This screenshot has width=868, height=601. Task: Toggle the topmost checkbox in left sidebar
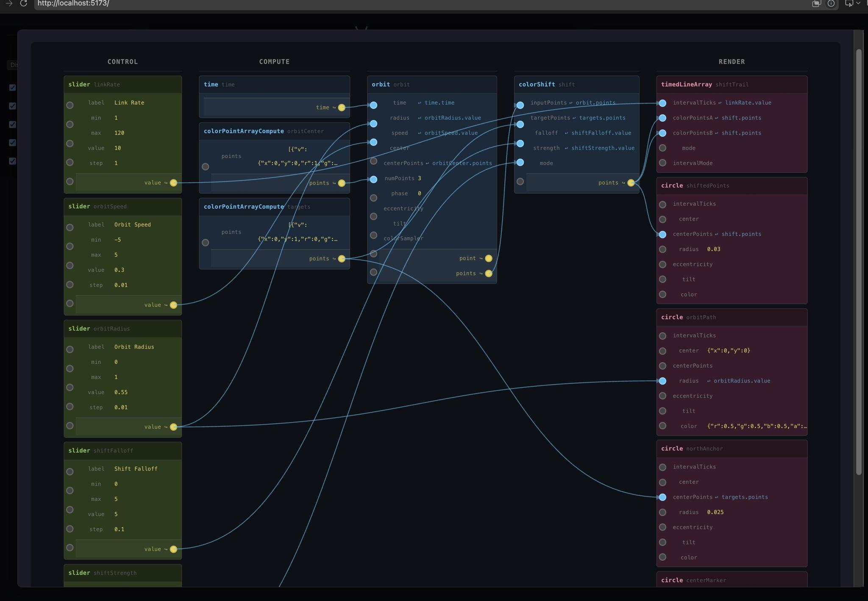13,88
